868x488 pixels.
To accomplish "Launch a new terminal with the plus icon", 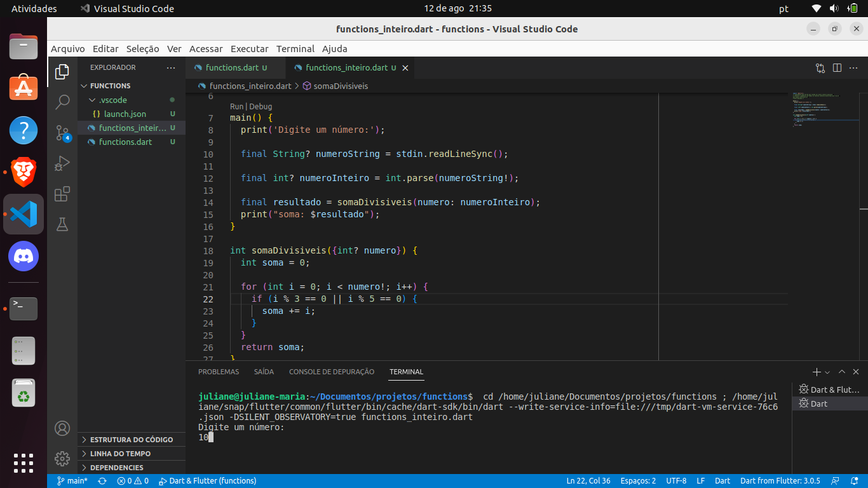I will coord(817,372).
